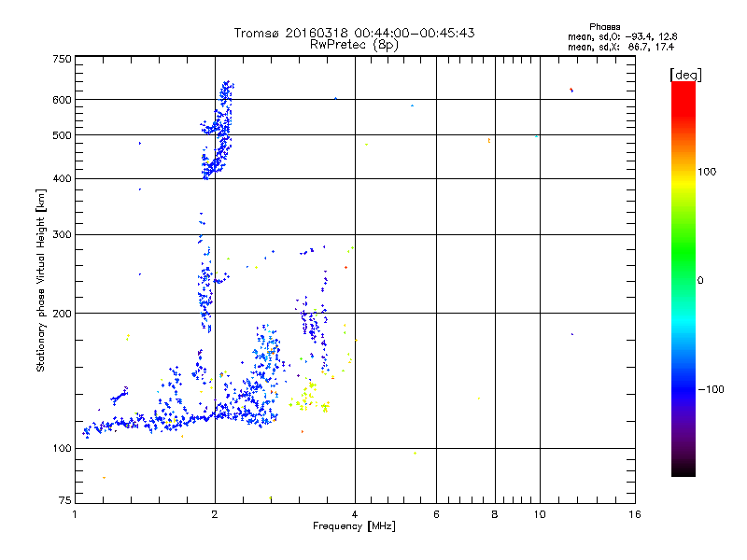
Task: Click the y-axis tick label '400'
Action: tap(62, 179)
